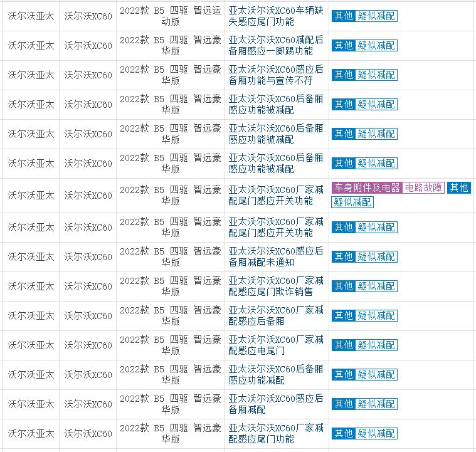Click 疑似减配 tag in 厂家减配感应后备厢 row
Screen dimensions: 476x452
click(x=376, y=316)
